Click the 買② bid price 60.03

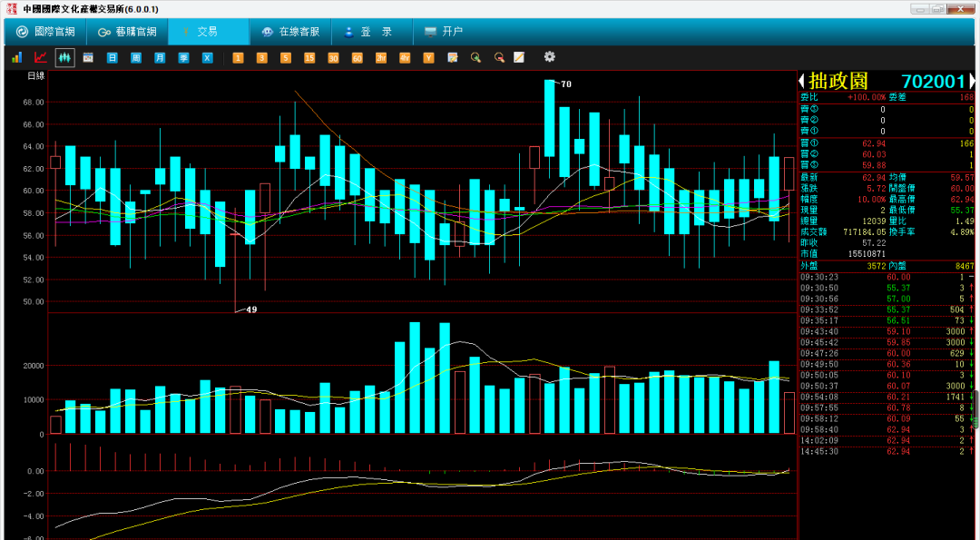point(874,154)
